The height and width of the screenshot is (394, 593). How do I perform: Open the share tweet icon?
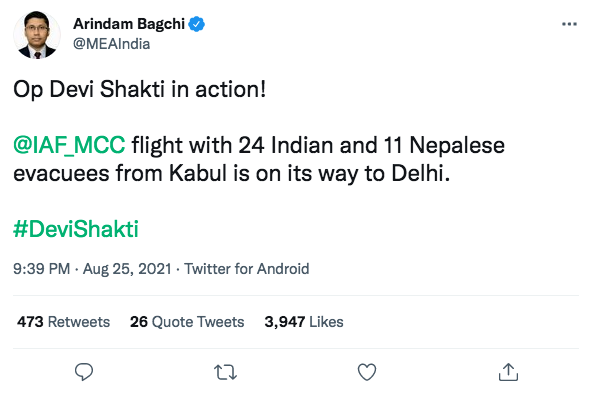(x=508, y=372)
